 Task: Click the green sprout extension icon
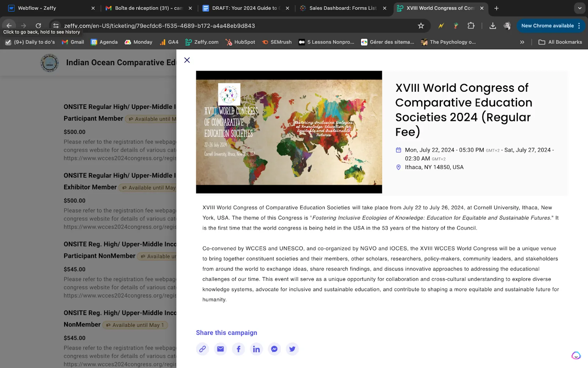(456, 26)
